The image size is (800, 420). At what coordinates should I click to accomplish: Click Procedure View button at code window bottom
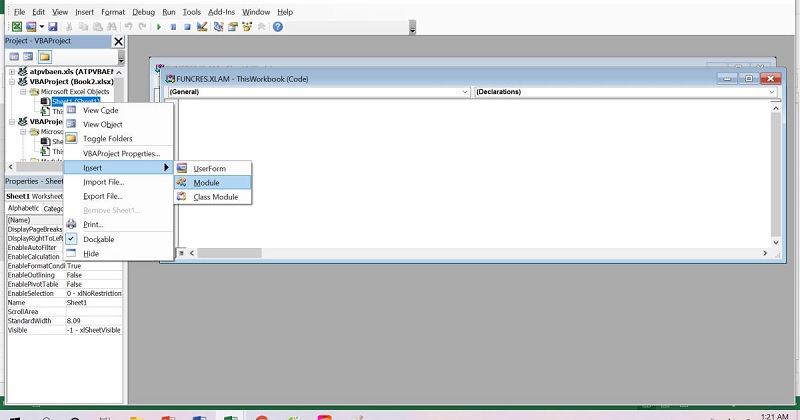181,253
